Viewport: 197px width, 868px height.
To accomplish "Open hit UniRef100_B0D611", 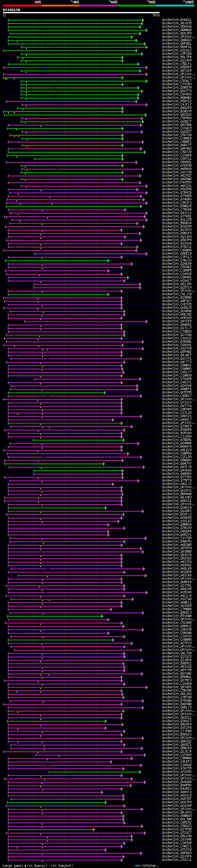I will (x=177, y=20).
